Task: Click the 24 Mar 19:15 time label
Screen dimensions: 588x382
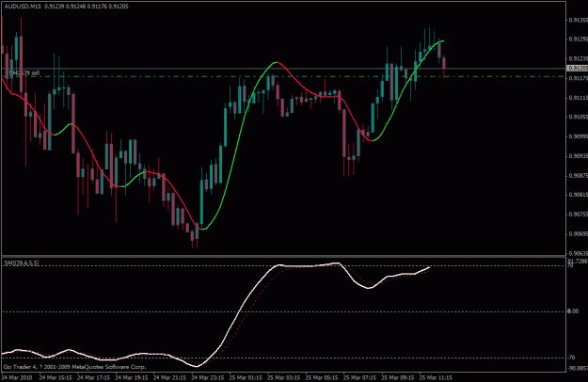Action: pos(132,377)
